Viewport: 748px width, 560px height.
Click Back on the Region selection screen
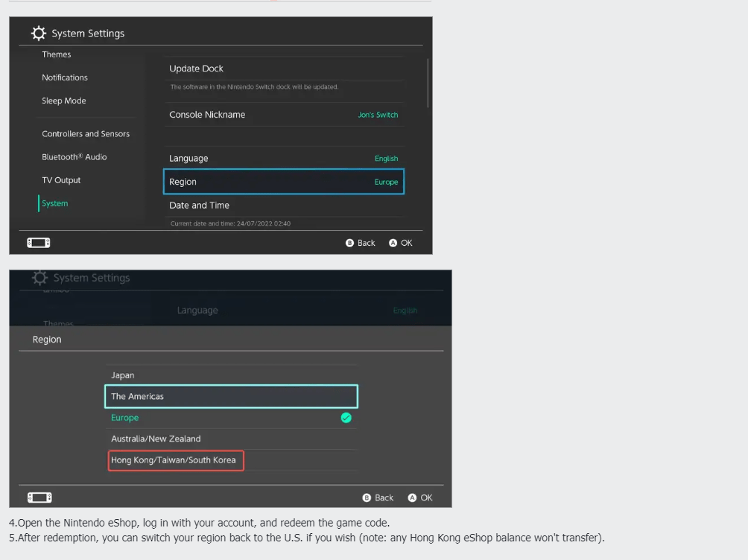[x=378, y=497]
